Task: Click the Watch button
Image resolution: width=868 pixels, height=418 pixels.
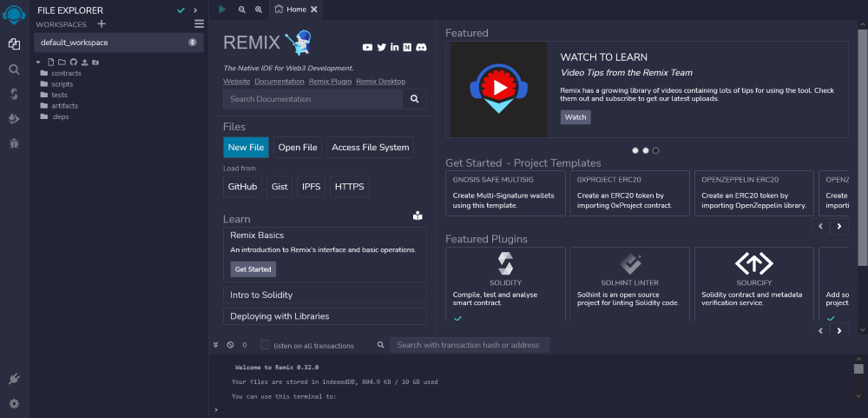Action: pos(575,117)
